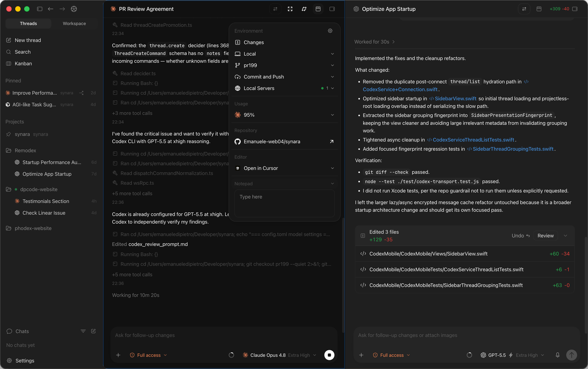Open the GPT-5.5 model selector

tap(512, 355)
